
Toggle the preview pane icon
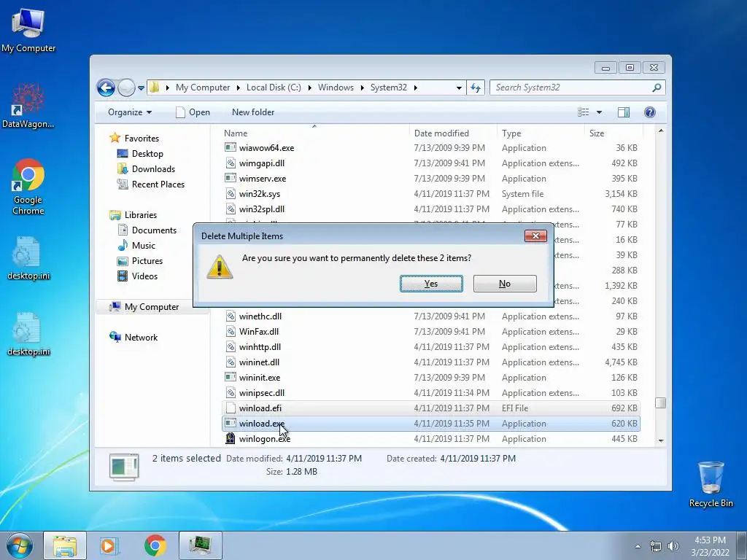pos(624,112)
